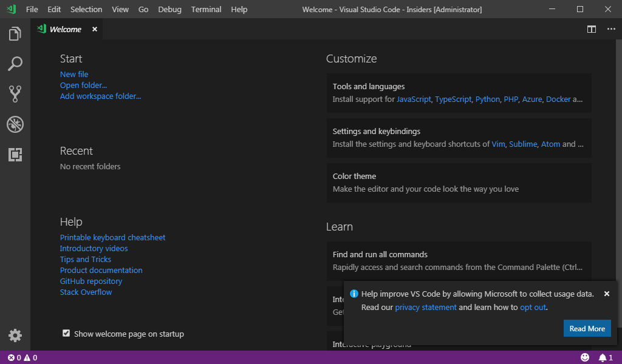Open the Source Control view
This screenshot has height=364, width=622.
[x=15, y=93]
